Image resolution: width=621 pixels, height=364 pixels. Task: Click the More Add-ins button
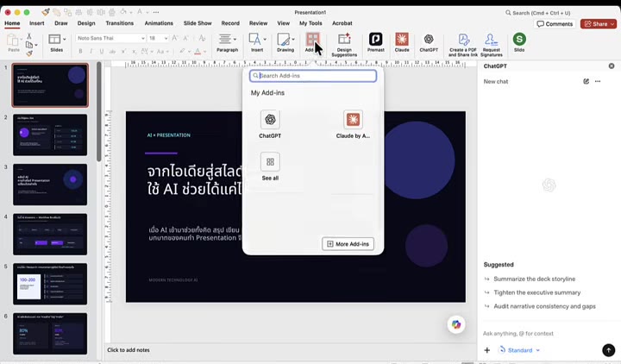pyautogui.click(x=348, y=244)
